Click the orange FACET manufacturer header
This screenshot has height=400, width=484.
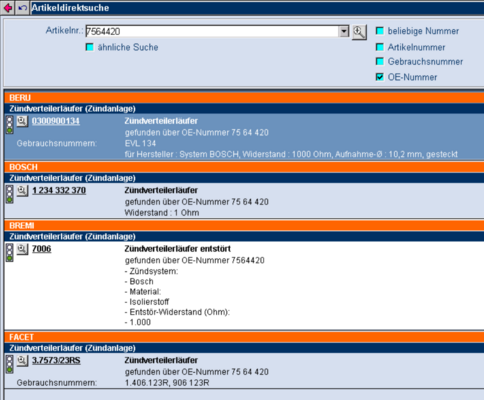[244, 337]
